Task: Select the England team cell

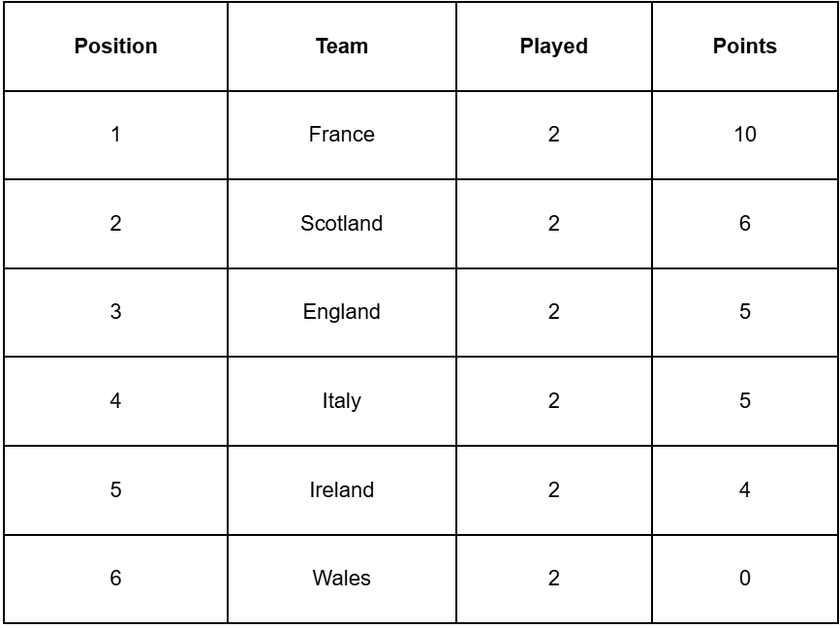Action: 341,312
